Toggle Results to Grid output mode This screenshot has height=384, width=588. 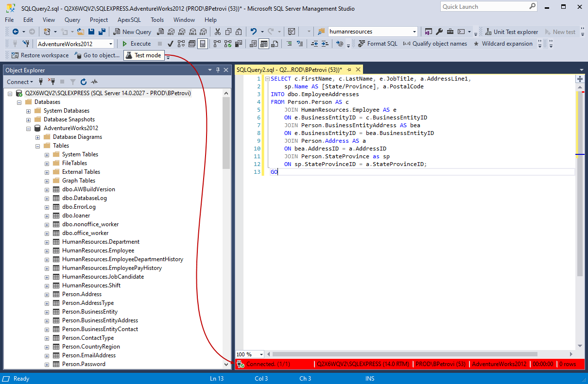pos(264,44)
